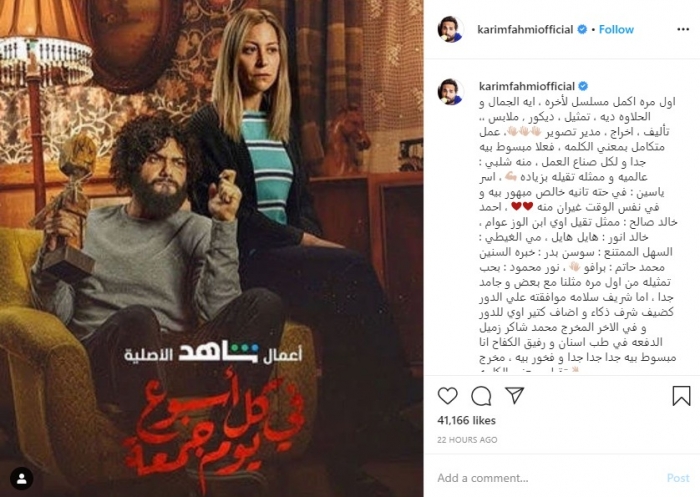Click the Arabic caption text block

point(578,234)
